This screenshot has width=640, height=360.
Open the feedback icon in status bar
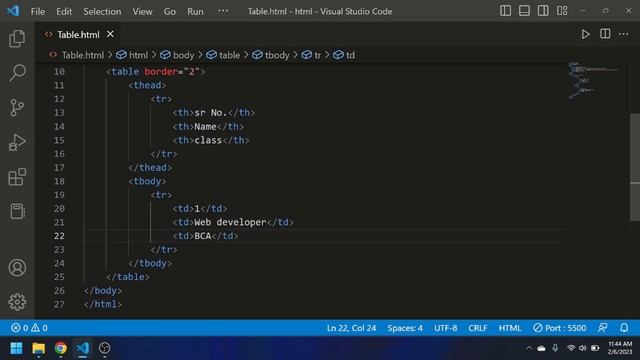click(x=602, y=328)
